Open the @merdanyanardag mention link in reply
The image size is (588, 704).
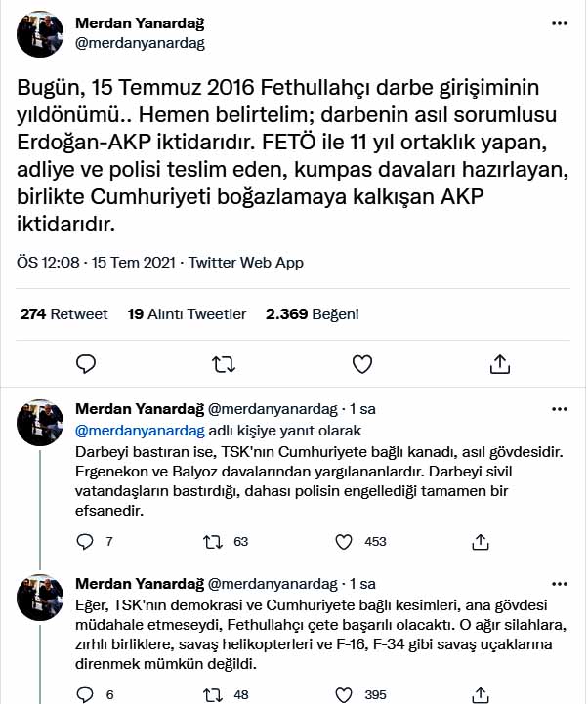(x=141, y=430)
